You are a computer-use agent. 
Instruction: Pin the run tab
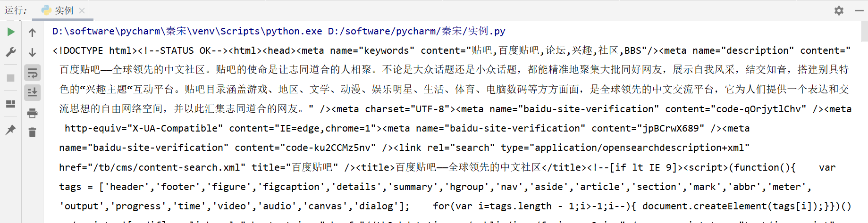click(x=11, y=130)
